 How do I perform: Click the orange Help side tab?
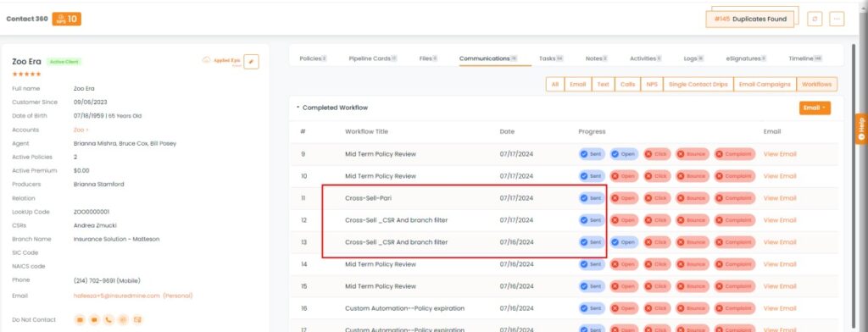pyautogui.click(x=861, y=130)
